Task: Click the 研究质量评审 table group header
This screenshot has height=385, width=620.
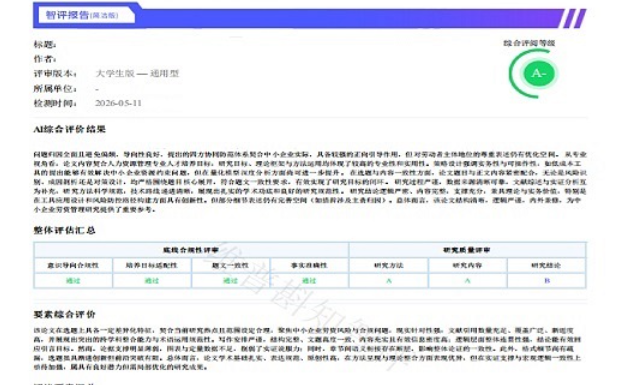Action: pyautogui.click(x=467, y=250)
